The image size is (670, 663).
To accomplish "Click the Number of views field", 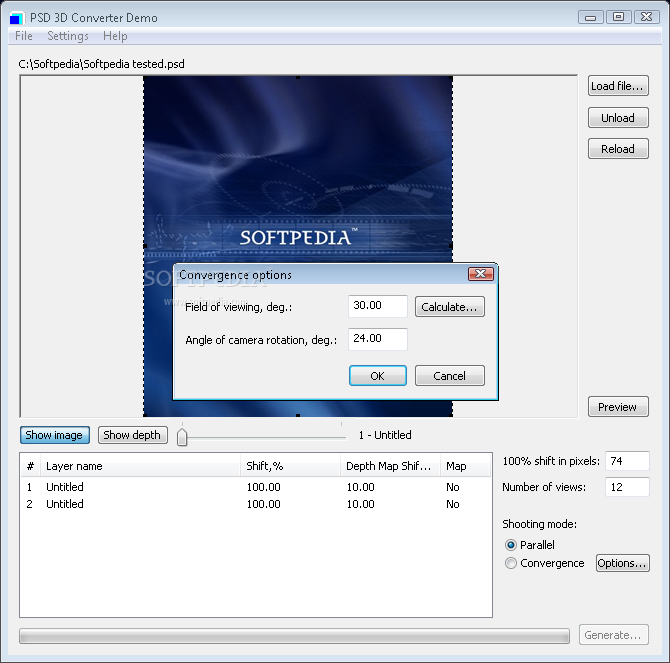I will click(627, 487).
